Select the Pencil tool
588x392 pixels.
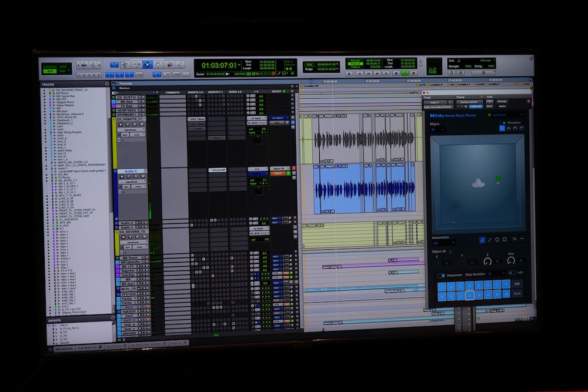pos(181,64)
